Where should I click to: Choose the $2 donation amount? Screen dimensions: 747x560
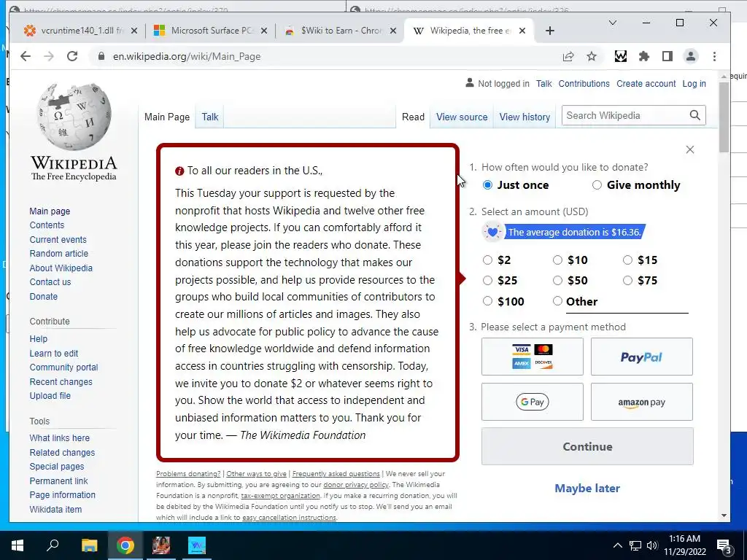pos(487,260)
